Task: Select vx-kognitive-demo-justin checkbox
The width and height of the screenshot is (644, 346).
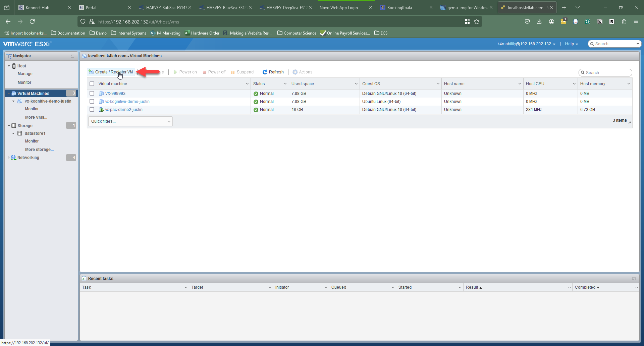Action: click(x=92, y=102)
